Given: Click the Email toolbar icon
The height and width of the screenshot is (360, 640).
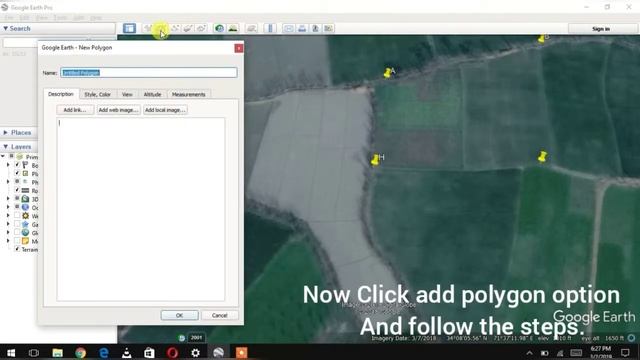Looking at the screenshot, I should 289,28.
